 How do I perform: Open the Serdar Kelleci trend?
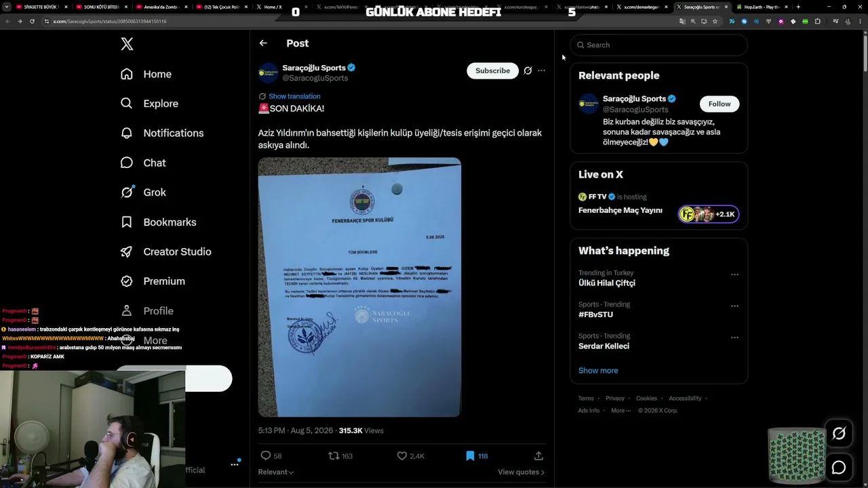coord(604,346)
